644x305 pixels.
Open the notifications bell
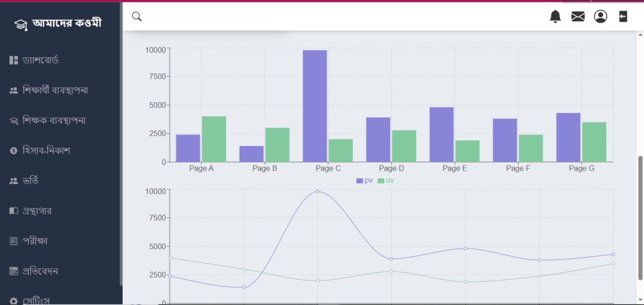[555, 17]
